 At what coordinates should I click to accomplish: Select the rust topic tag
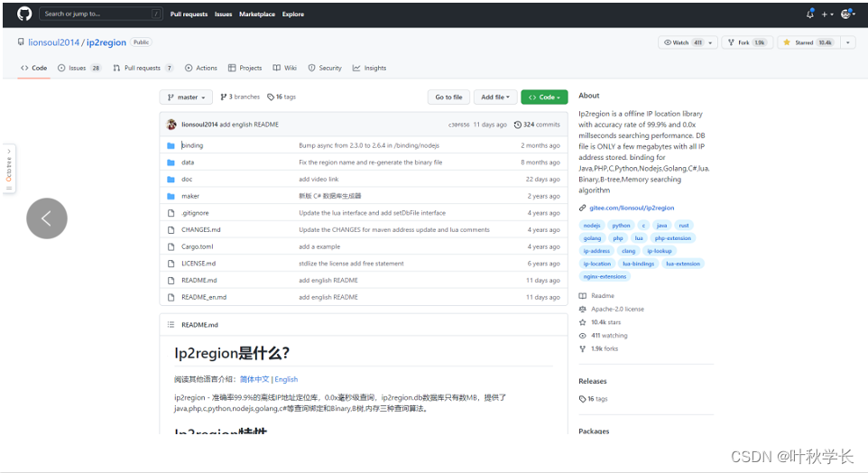pyautogui.click(x=684, y=226)
